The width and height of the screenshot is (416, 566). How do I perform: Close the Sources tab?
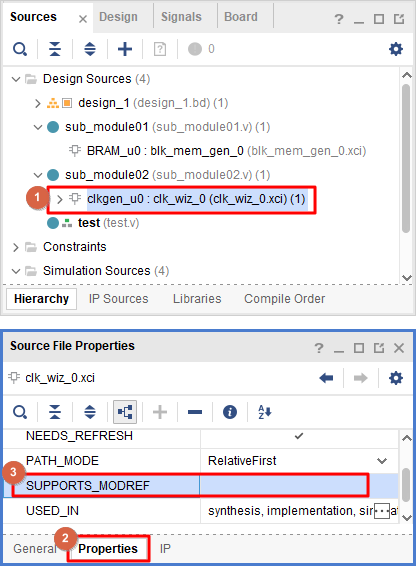[83, 19]
